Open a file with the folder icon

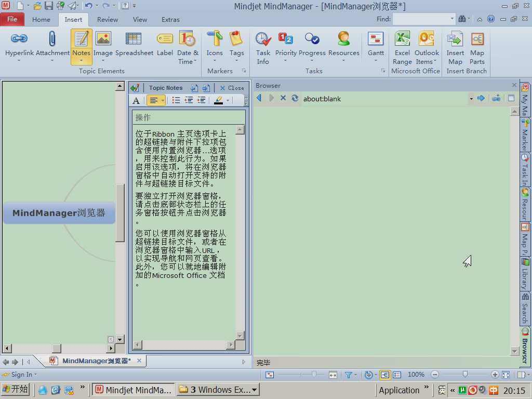(x=37, y=5)
